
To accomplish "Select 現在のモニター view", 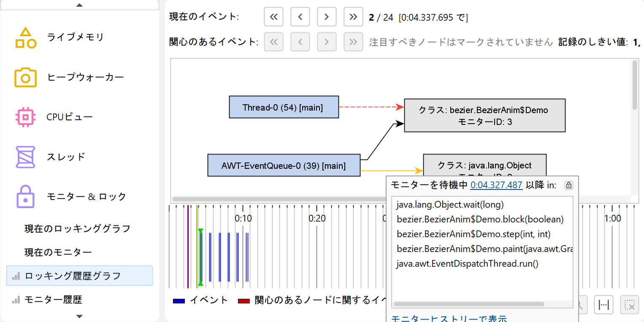I will point(58,252).
